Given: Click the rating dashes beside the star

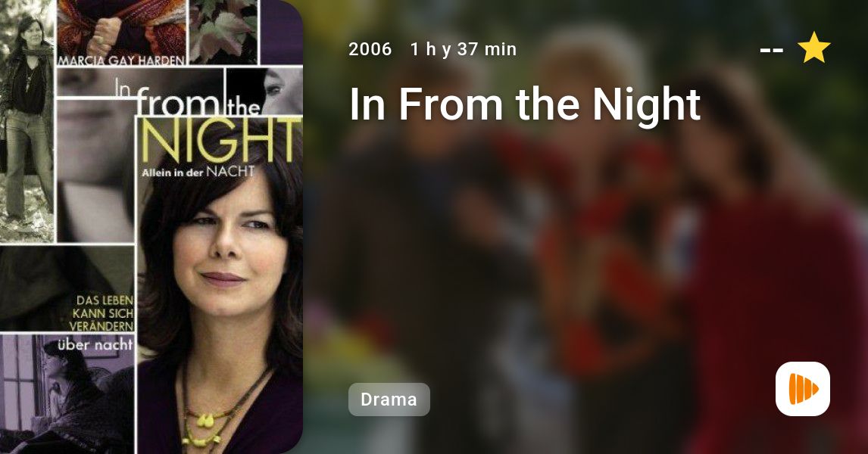Looking at the screenshot, I should [x=771, y=50].
